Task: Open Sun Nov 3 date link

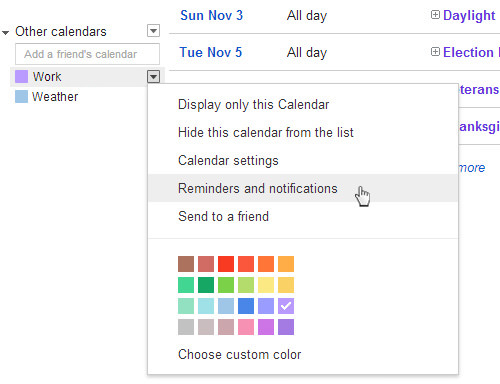Action: point(212,16)
